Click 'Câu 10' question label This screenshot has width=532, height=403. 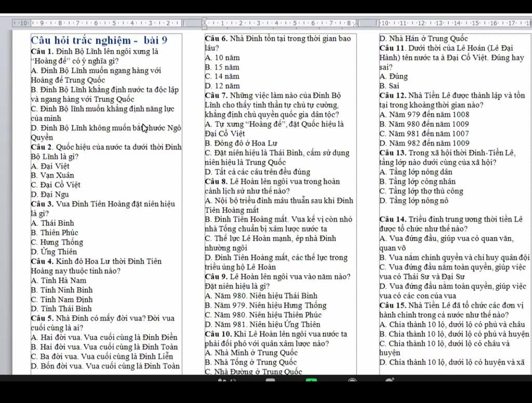pyautogui.click(x=218, y=334)
